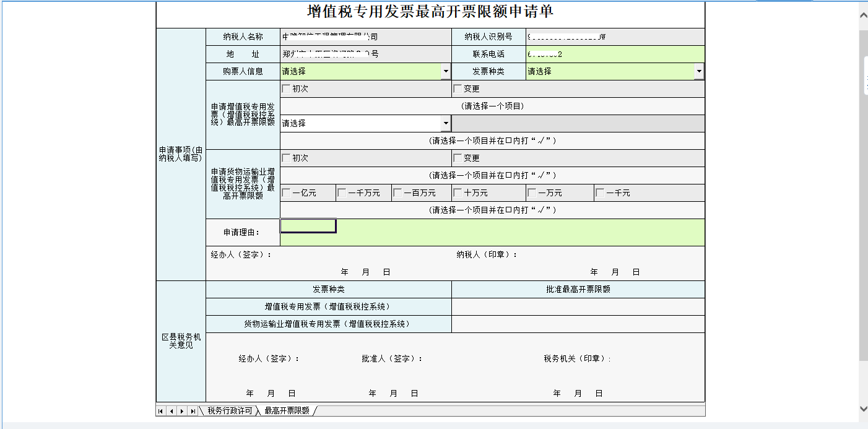Open the 发票种类 dropdown
Screen dimensions: 868x429
[700, 71]
